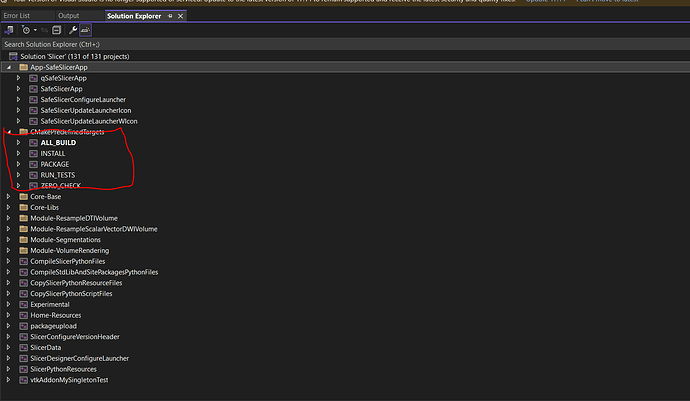Click CompileSlicerPythonFiles project icon
The height and width of the screenshot is (401, 690).
pos(24,261)
